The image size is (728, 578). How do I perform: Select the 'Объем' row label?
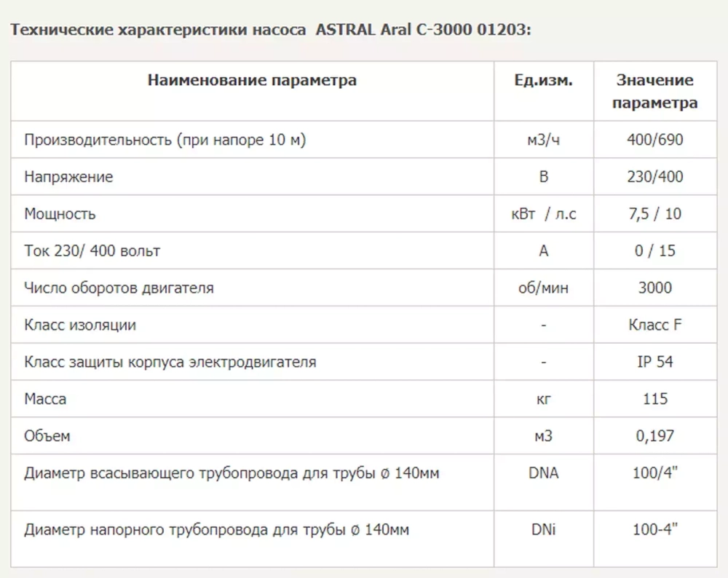coord(47,436)
